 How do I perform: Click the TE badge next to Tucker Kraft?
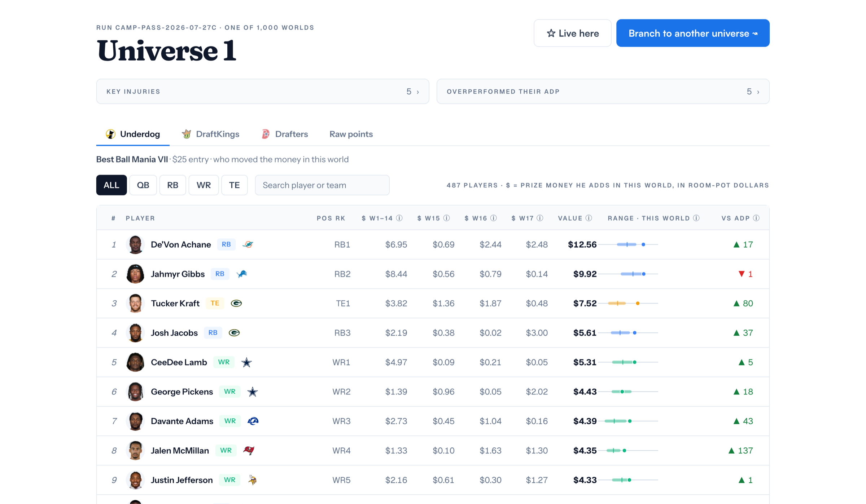215,304
